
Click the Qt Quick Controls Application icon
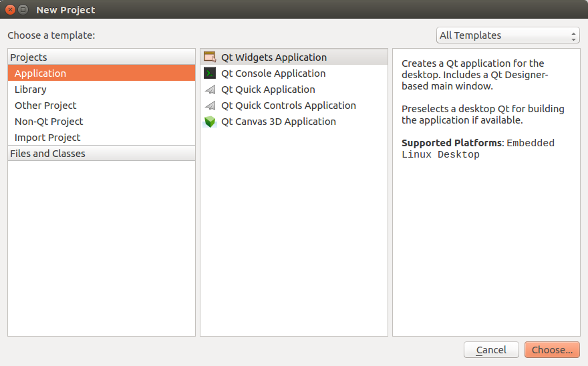[x=210, y=106]
